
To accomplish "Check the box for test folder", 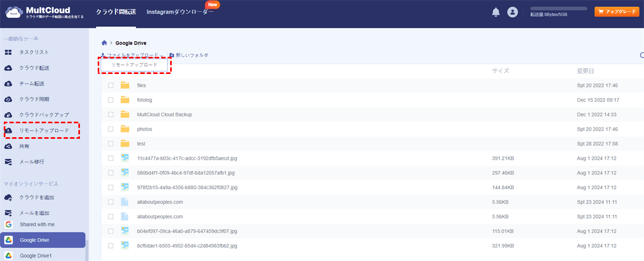I will (x=111, y=144).
